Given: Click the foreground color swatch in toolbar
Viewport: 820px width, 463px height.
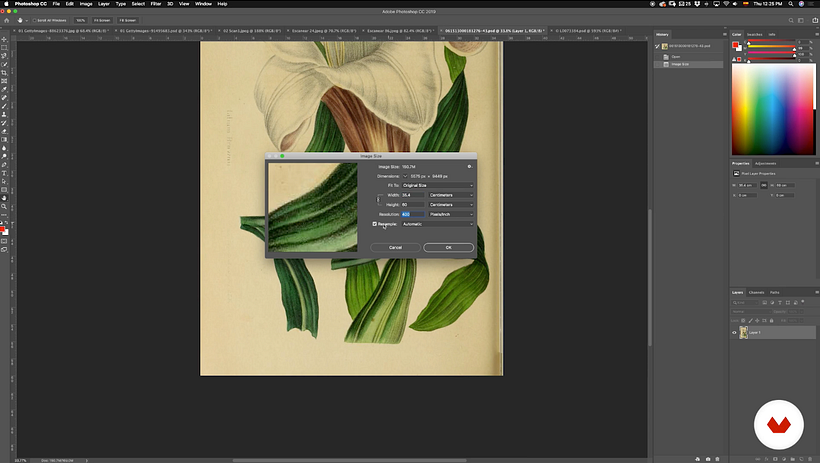Looking at the screenshot, I should 2,230.
